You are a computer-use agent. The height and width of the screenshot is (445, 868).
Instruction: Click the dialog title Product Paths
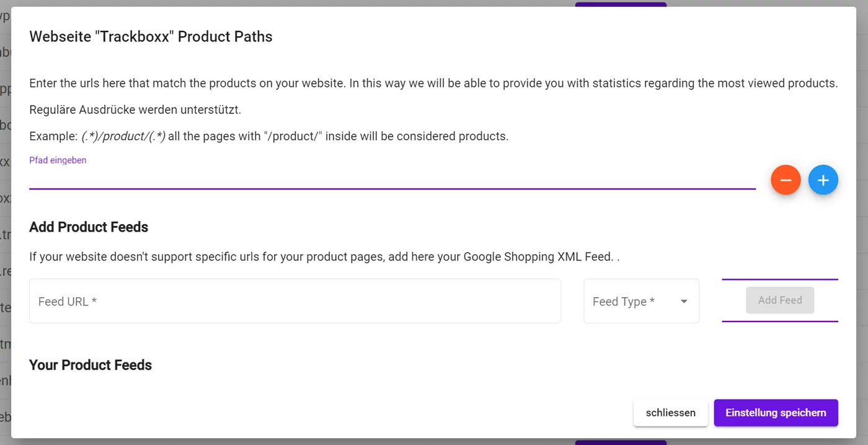click(x=151, y=37)
